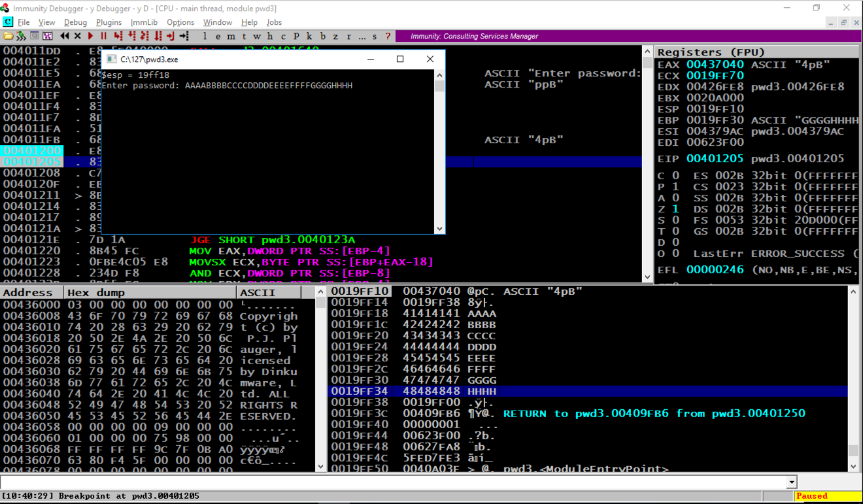Toggle the P flag value in Registers

pyautogui.click(x=675, y=186)
